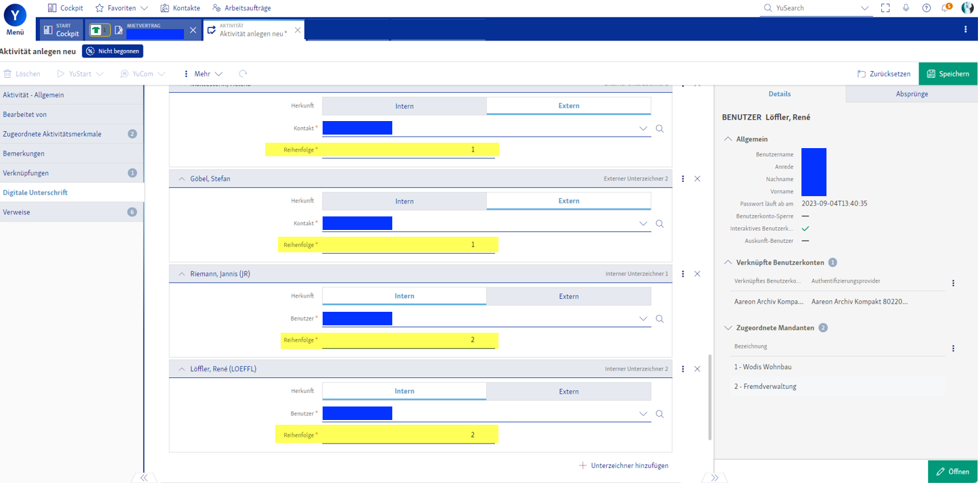
Task: Switch Löffler, René Herkunft to Extern
Action: (x=568, y=392)
